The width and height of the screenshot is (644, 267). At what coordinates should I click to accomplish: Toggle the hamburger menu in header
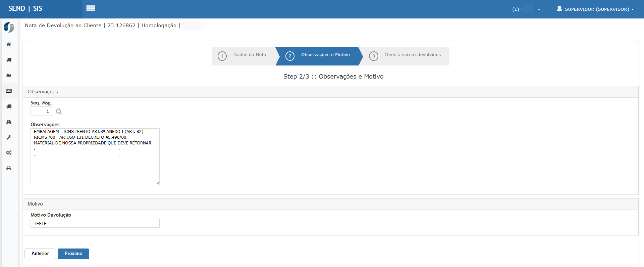click(91, 8)
